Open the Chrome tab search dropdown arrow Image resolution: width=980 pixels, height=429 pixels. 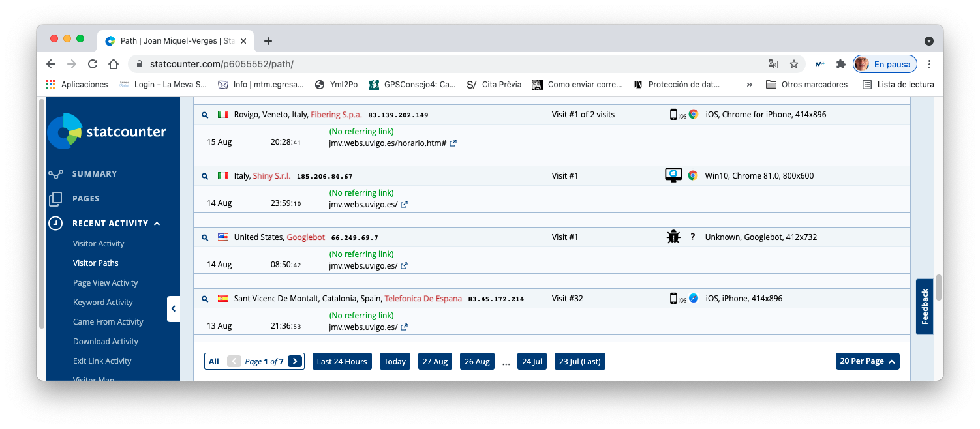pos(929,41)
